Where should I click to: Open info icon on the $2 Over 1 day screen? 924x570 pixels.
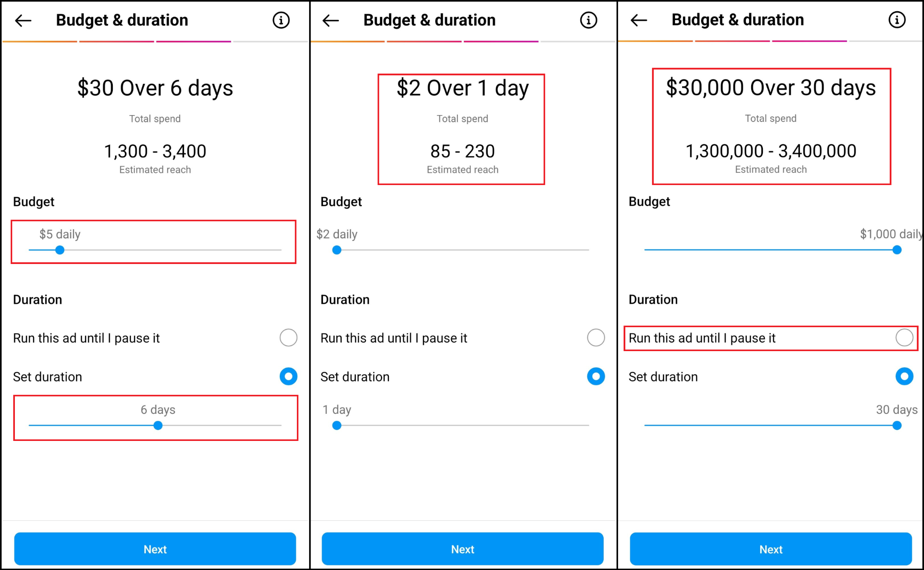(589, 20)
